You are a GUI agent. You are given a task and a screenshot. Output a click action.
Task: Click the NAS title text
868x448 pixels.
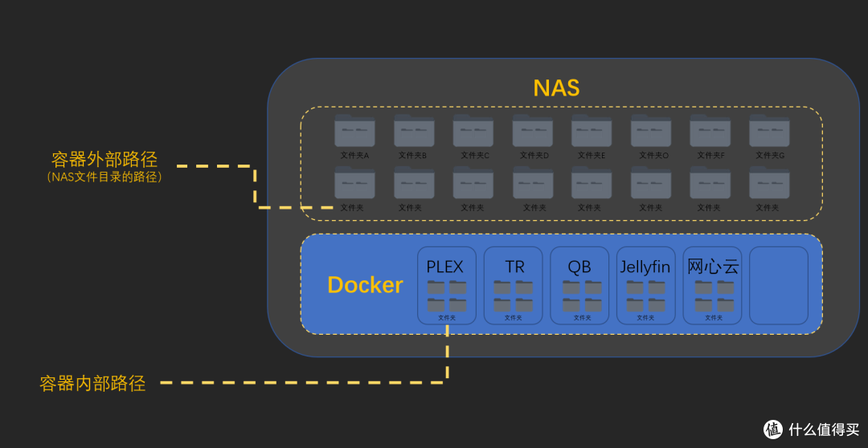(556, 88)
